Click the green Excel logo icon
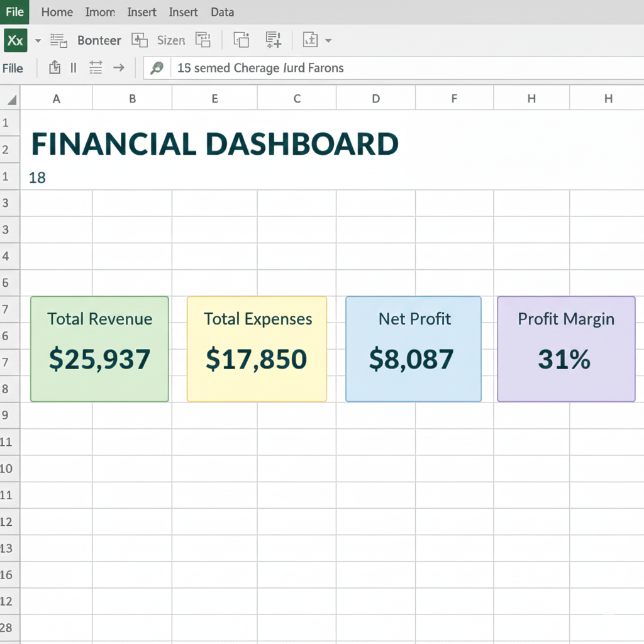 (x=15, y=41)
